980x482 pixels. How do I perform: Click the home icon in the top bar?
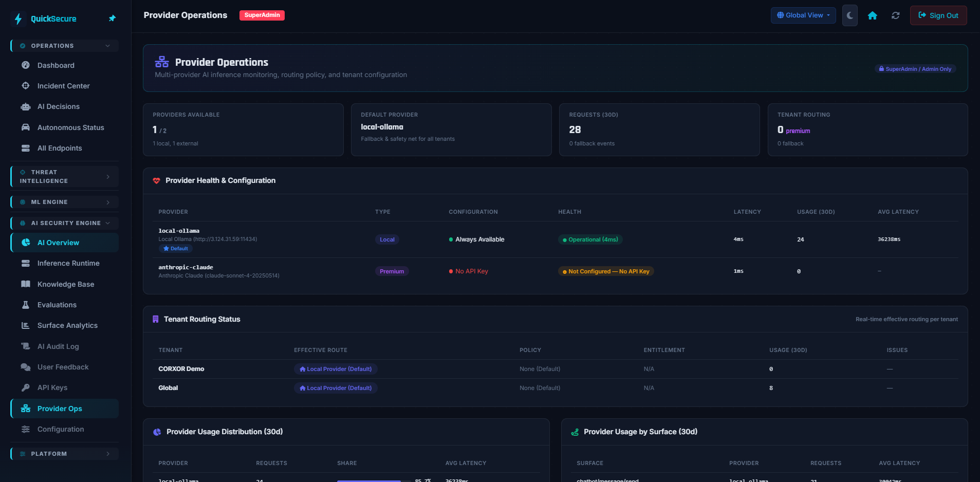click(x=873, y=15)
